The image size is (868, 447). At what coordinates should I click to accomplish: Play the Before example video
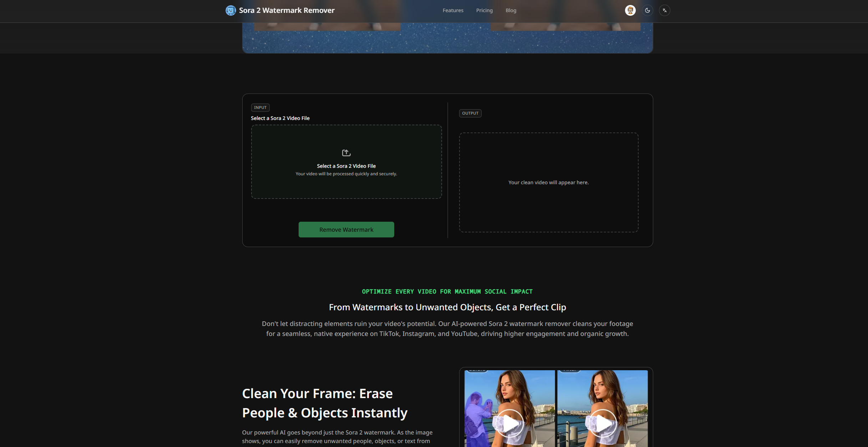[509, 423]
